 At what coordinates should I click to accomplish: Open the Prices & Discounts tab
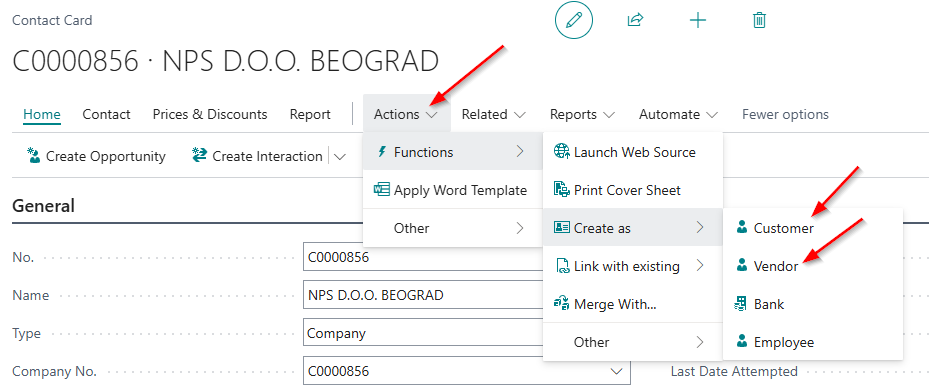[x=210, y=114]
